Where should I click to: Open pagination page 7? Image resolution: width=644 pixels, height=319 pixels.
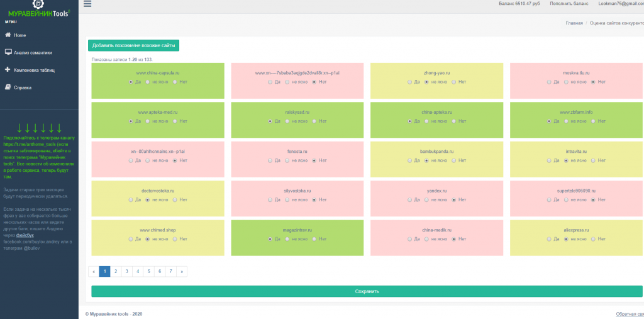tap(171, 271)
